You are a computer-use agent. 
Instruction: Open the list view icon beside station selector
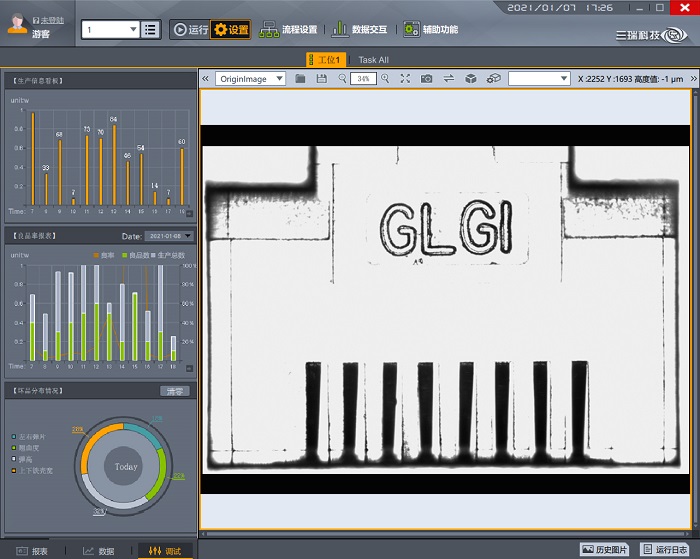pyautogui.click(x=150, y=29)
